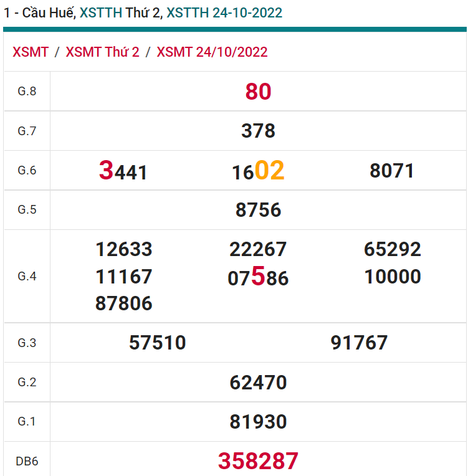The width and height of the screenshot is (468, 476).
Task: Click the G.5 result 8756
Action: click(258, 210)
